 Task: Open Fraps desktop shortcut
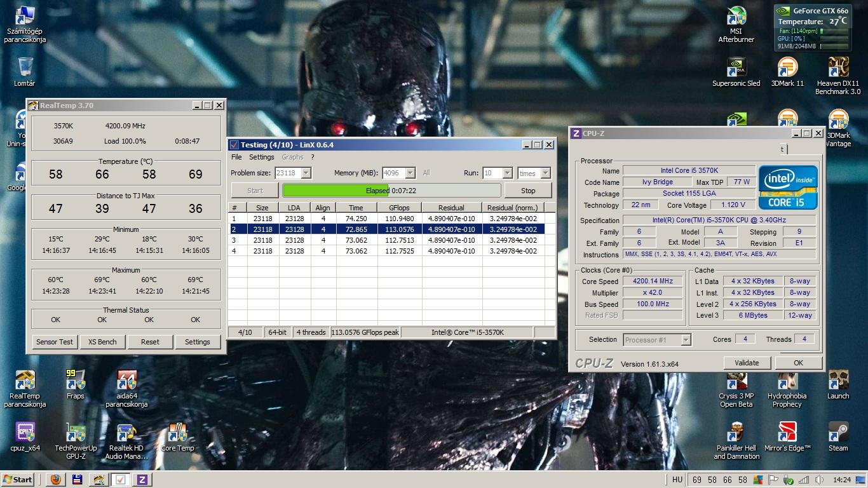pos(76,385)
